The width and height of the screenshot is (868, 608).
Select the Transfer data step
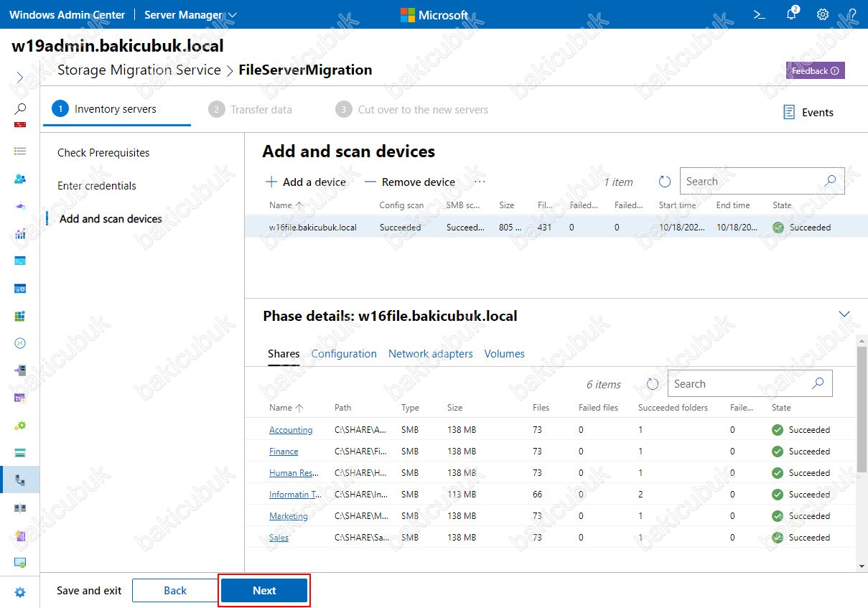click(250, 110)
